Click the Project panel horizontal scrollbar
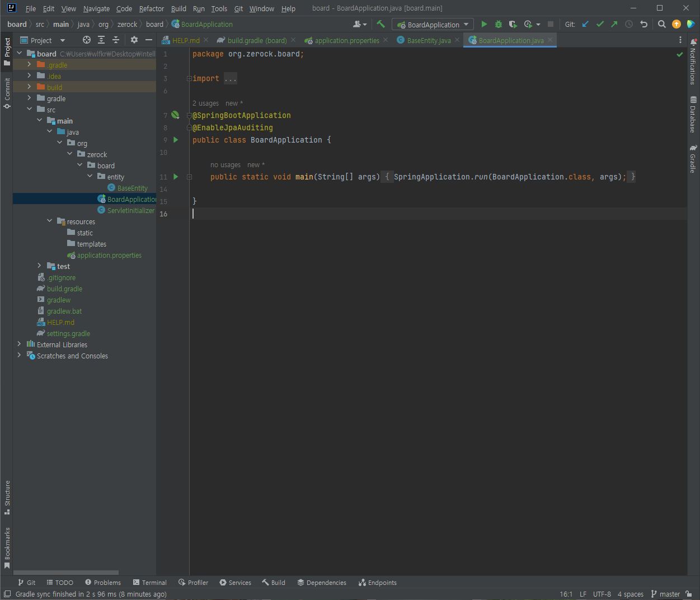Image resolution: width=700 pixels, height=600 pixels. pos(66,573)
